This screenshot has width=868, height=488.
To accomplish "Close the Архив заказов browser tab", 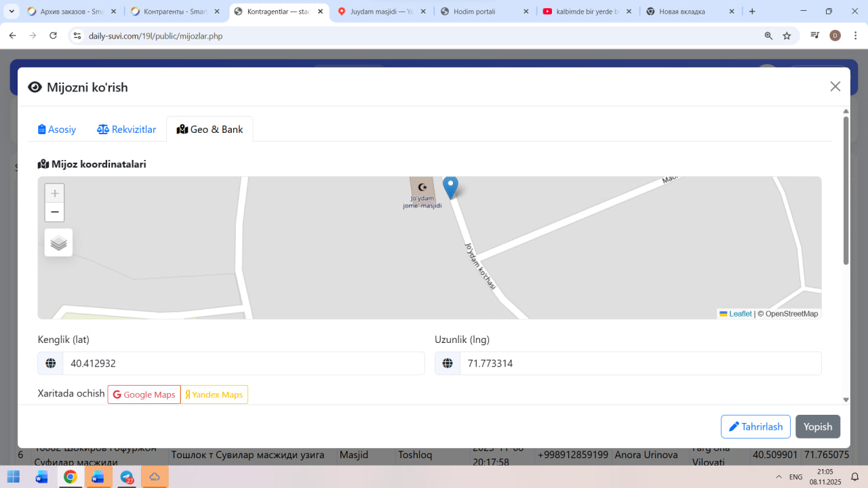I will pos(113,12).
